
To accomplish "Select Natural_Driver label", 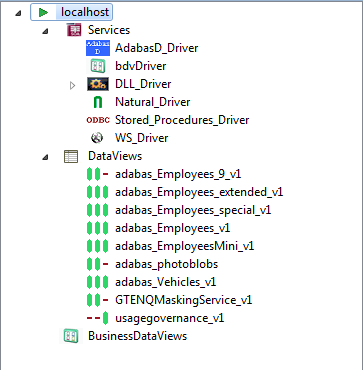I will coord(153,102).
